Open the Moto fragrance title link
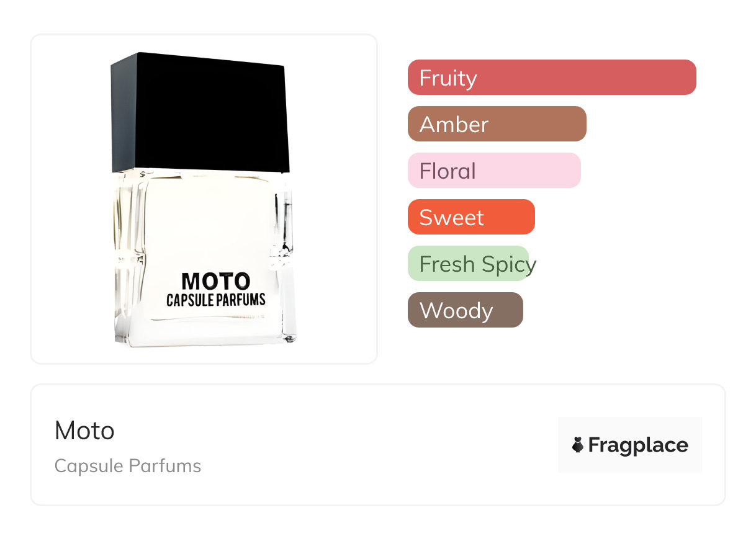This screenshot has width=756, height=536. click(x=84, y=431)
